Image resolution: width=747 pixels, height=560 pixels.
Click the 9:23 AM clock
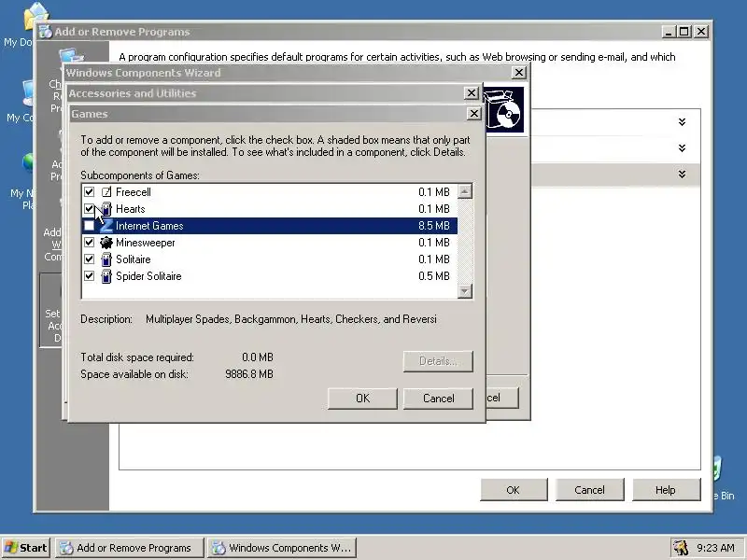point(715,548)
